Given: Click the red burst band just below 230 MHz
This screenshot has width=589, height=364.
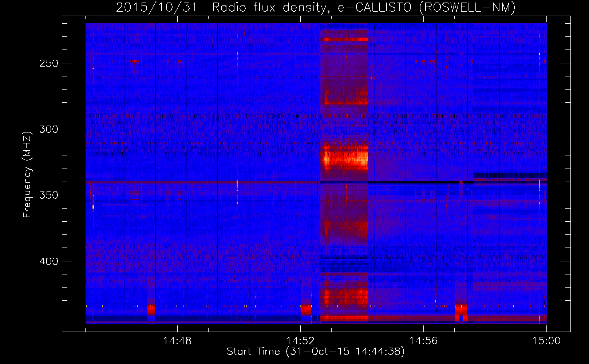Looking at the screenshot, I should click(x=344, y=39).
